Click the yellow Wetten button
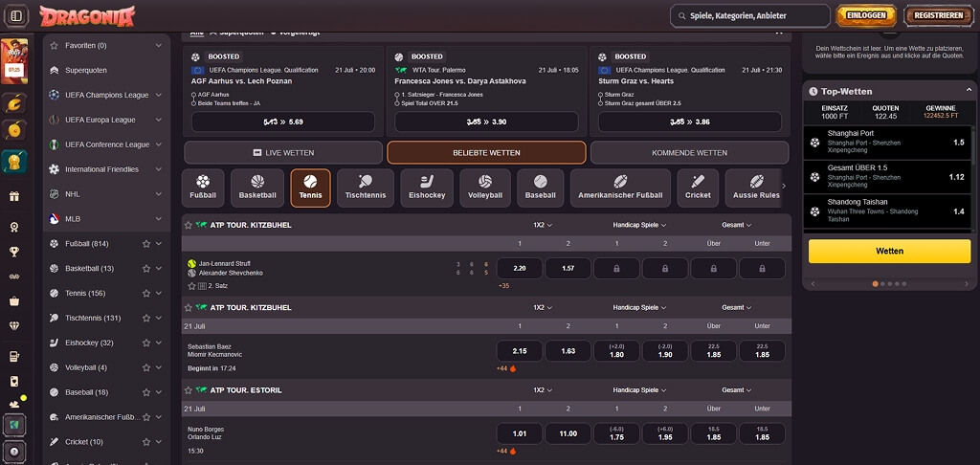Image resolution: width=980 pixels, height=465 pixels. click(x=889, y=252)
